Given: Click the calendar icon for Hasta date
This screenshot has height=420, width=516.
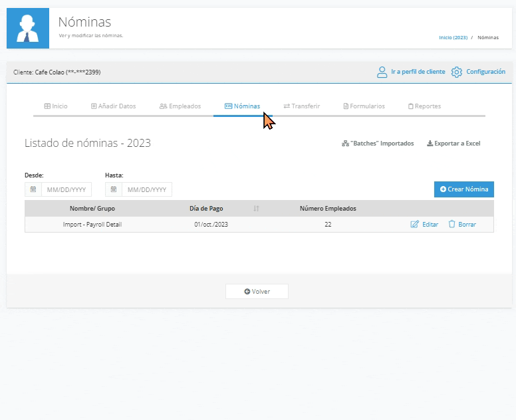Looking at the screenshot, I should [114, 189].
